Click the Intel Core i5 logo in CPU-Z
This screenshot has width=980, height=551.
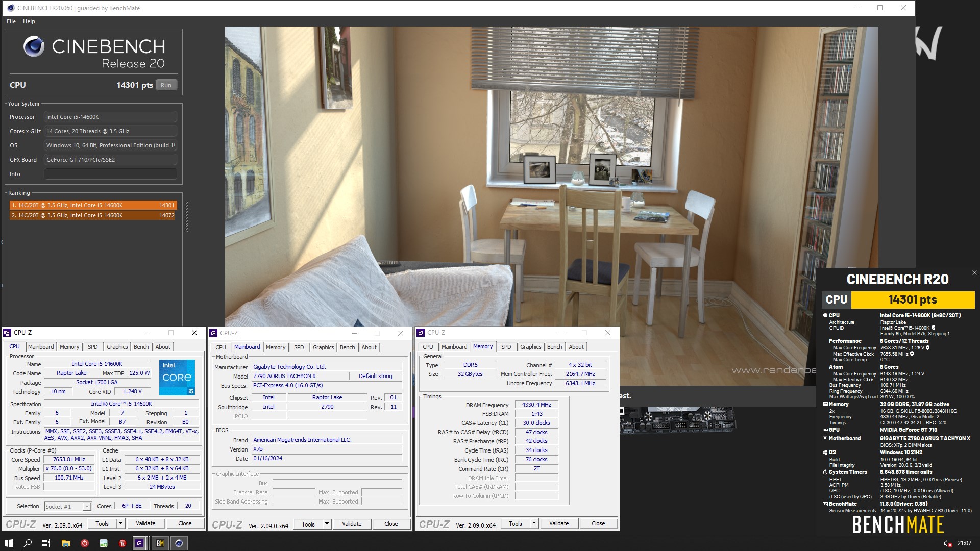tap(177, 378)
